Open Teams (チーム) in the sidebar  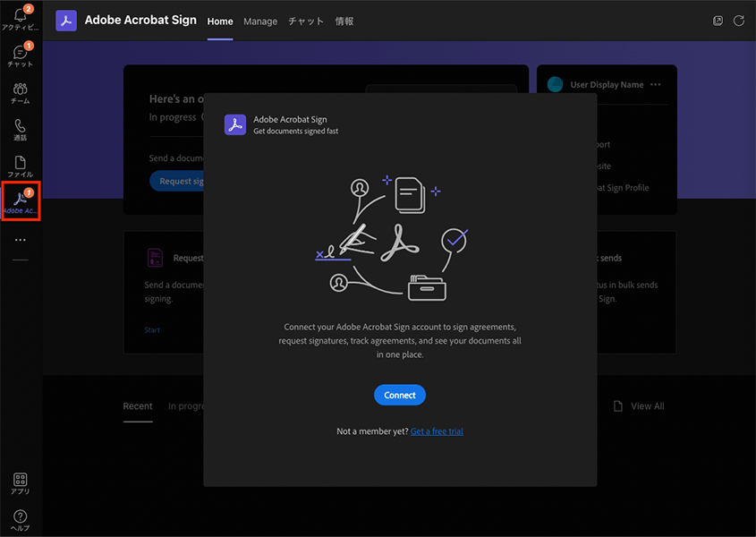pyautogui.click(x=21, y=93)
